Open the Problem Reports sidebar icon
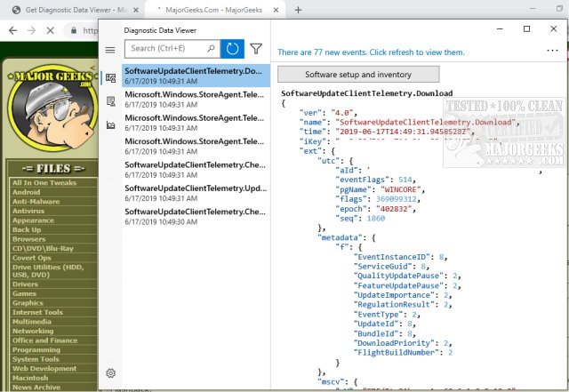The image size is (569, 392). tap(110, 101)
